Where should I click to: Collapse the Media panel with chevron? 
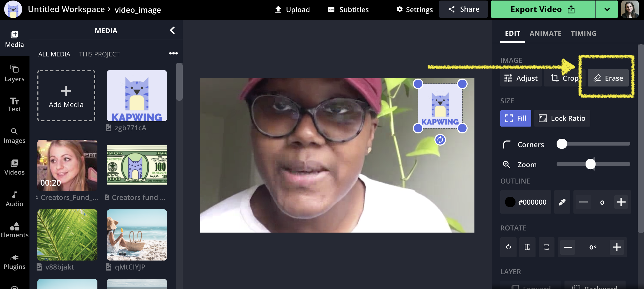coord(172,31)
